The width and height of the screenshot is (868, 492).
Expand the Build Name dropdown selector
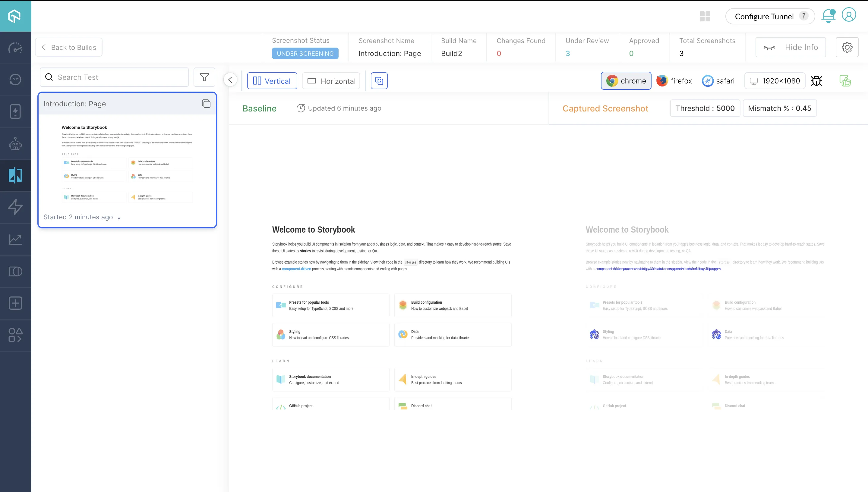pos(452,53)
